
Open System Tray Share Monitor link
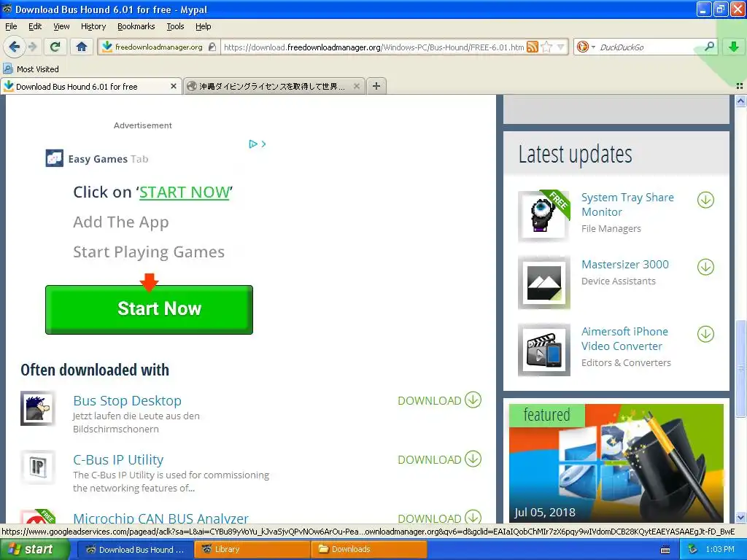(x=627, y=205)
